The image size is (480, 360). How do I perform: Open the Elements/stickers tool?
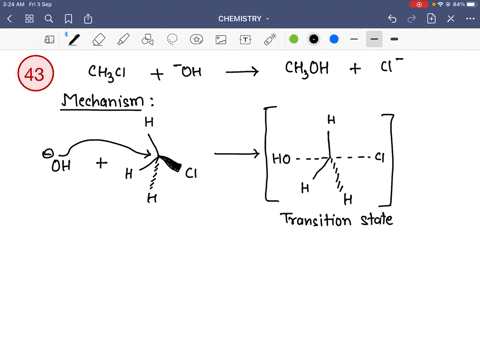(x=196, y=40)
